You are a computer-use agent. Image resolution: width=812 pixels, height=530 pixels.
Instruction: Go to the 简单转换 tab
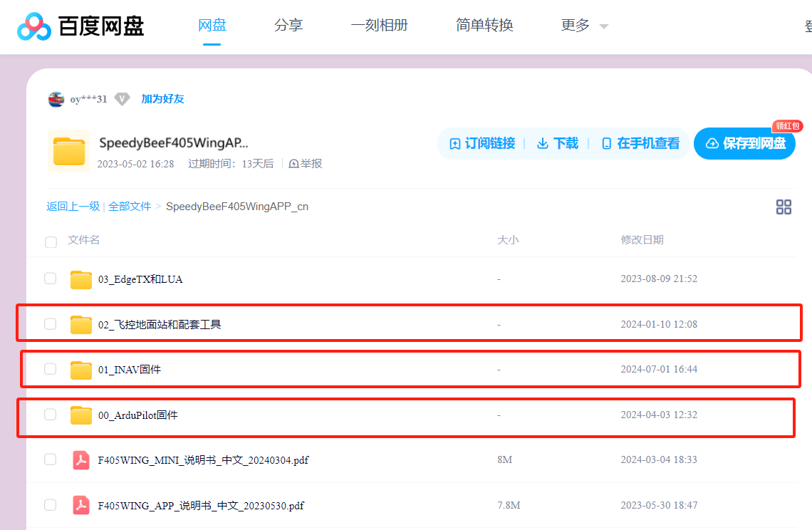point(484,25)
